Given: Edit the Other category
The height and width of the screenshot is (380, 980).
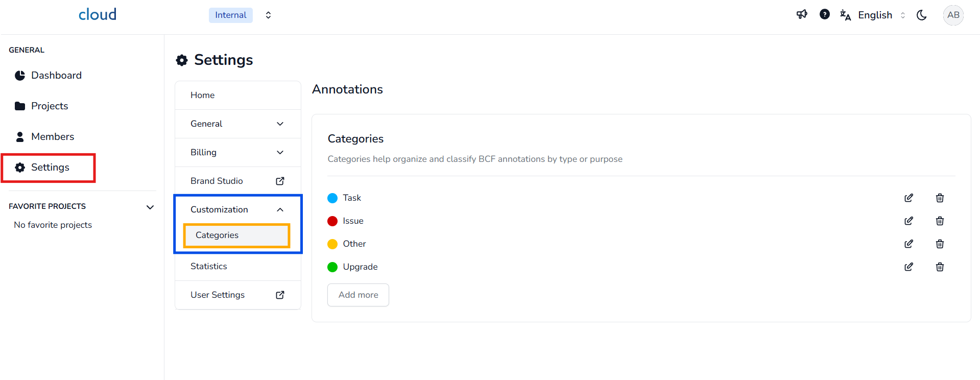Looking at the screenshot, I should click(x=909, y=244).
